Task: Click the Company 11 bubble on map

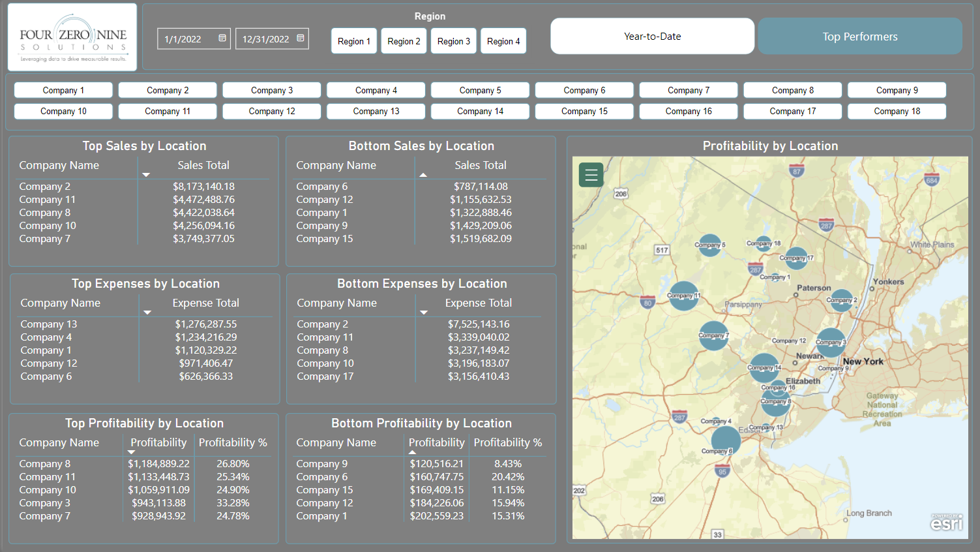Action: coord(684,296)
